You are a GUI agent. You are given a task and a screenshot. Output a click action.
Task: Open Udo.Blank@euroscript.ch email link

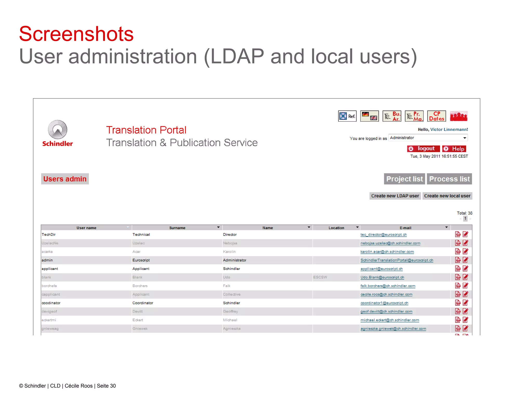tap(382, 277)
